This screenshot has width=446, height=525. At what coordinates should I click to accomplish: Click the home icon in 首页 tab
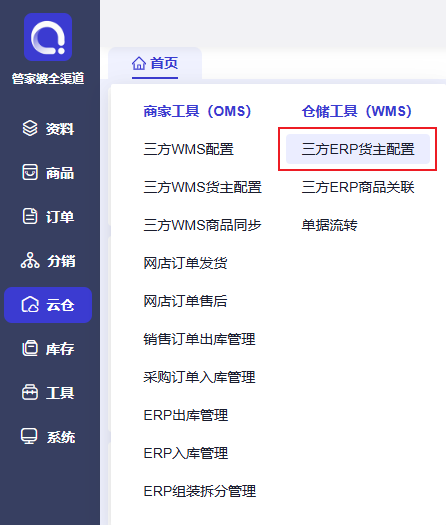(x=139, y=63)
